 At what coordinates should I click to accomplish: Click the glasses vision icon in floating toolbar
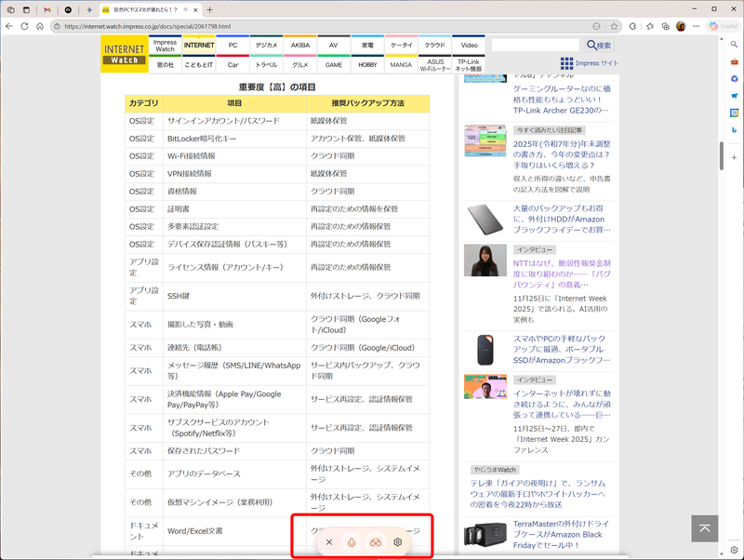point(376,542)
